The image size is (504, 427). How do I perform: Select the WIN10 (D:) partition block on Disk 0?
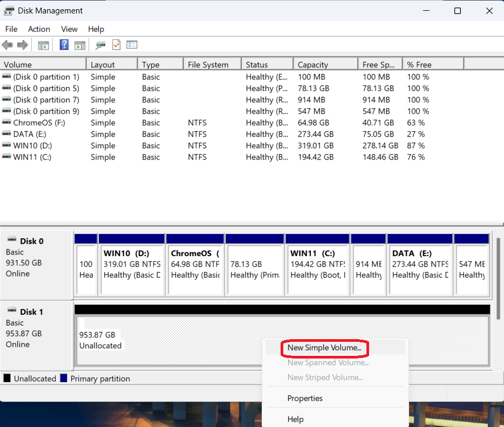click(x=131, y=265)
